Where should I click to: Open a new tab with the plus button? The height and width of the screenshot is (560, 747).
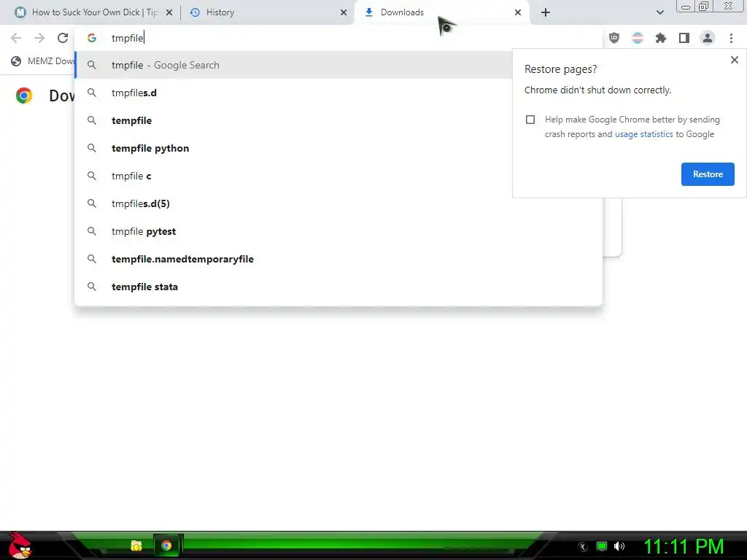pyautogui.click(x=546, y=12)
